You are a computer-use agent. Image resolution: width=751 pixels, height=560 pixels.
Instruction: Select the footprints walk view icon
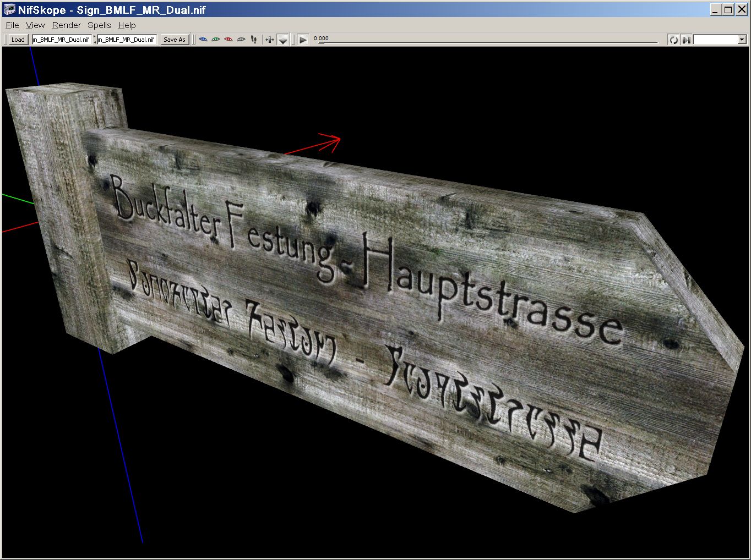click(254, 40)
